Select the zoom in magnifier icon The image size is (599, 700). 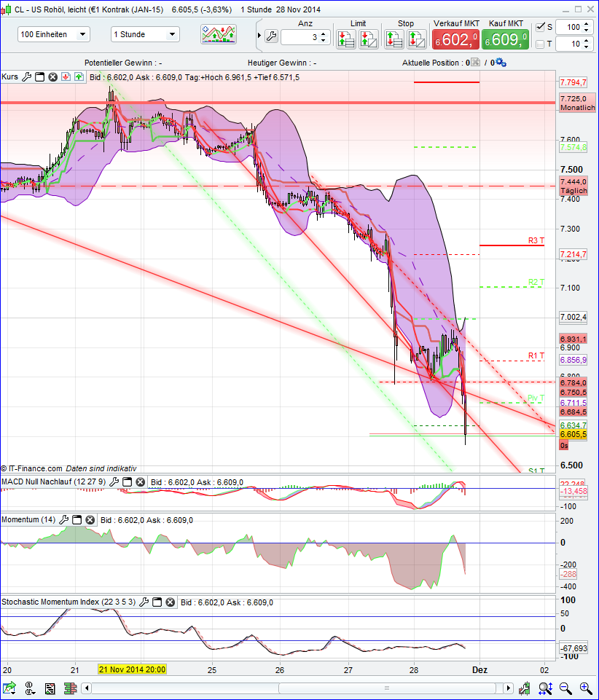(x=584, y=688)
